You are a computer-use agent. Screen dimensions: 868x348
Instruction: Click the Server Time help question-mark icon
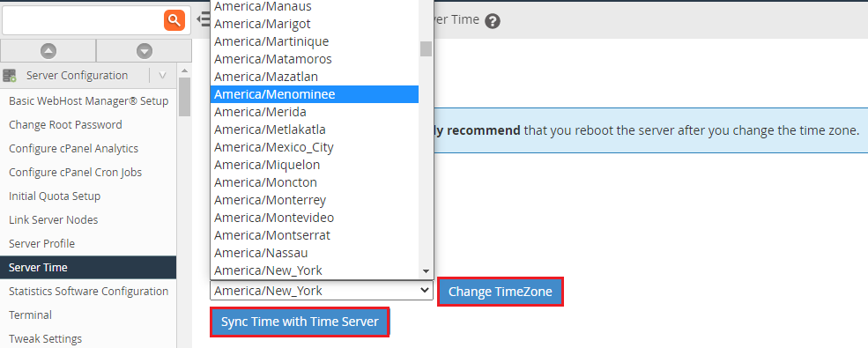click(x=493, y=21)
